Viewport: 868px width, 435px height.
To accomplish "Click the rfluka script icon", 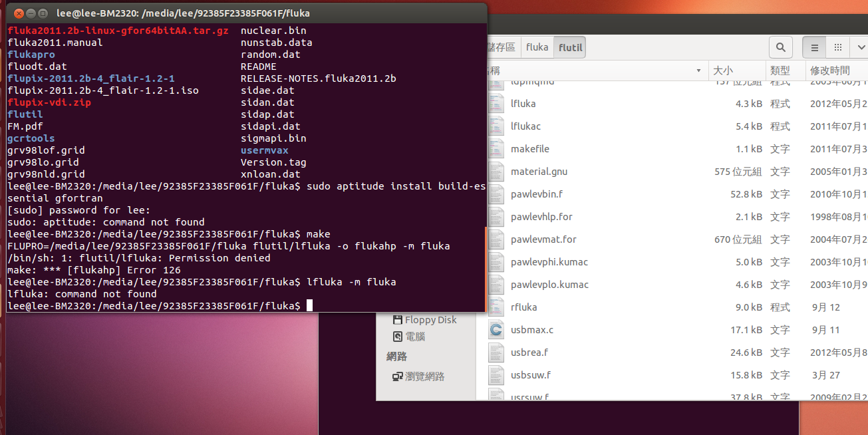I will coord(496,307).
